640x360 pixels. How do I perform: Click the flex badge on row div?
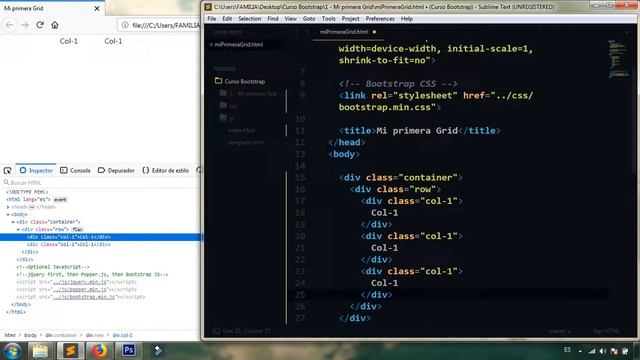coord(78,229)
